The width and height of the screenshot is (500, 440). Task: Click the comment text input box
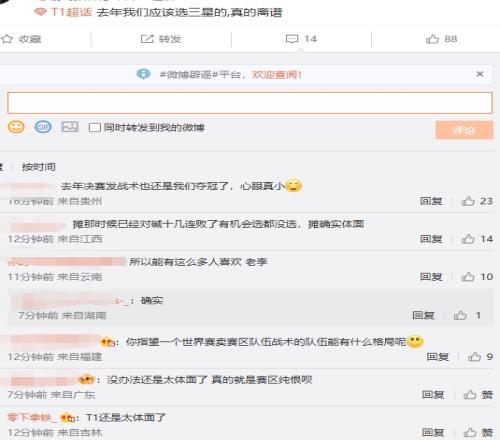coord(250,103)
